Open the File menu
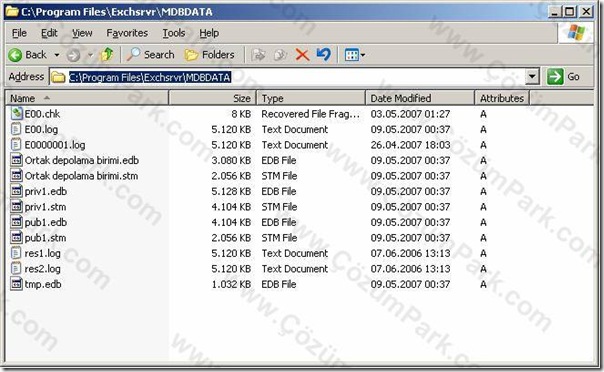 click(x=19, y=34)
